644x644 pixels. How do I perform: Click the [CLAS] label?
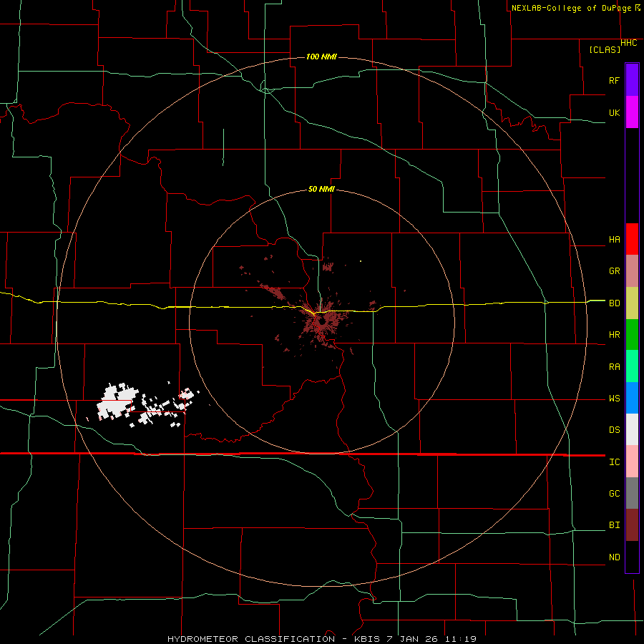coord(605,49)
